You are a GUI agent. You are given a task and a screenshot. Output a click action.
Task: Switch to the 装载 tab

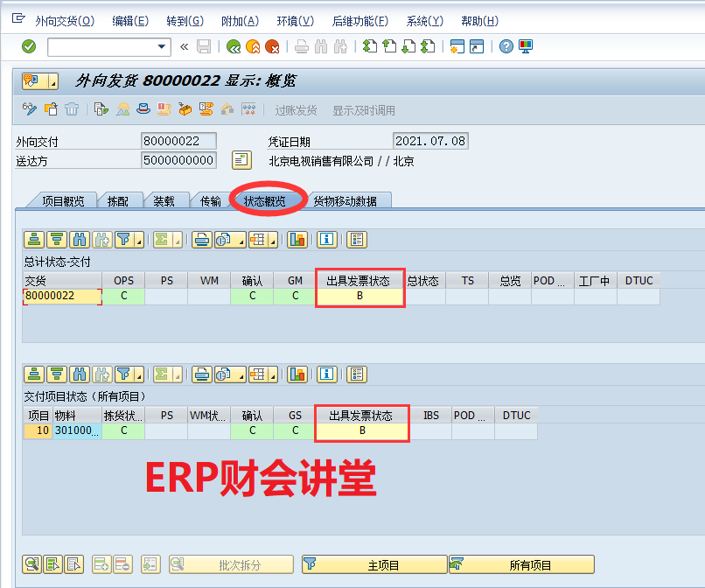tap(166, 199)
